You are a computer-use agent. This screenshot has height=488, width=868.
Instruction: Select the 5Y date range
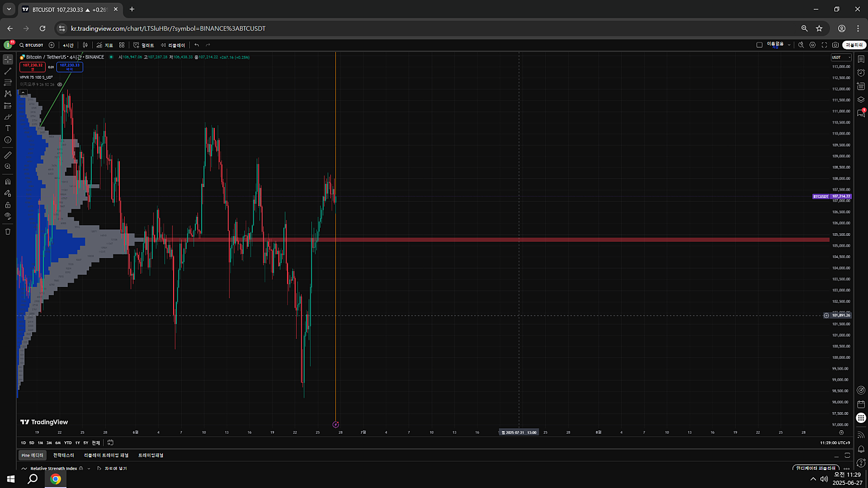point(86,443)
